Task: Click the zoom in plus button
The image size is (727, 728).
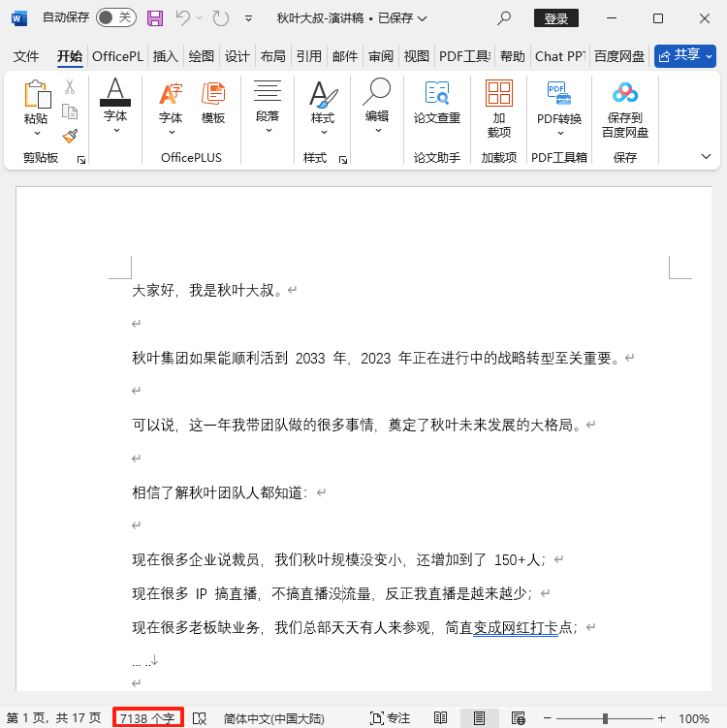Action: [x=661, y=718]
